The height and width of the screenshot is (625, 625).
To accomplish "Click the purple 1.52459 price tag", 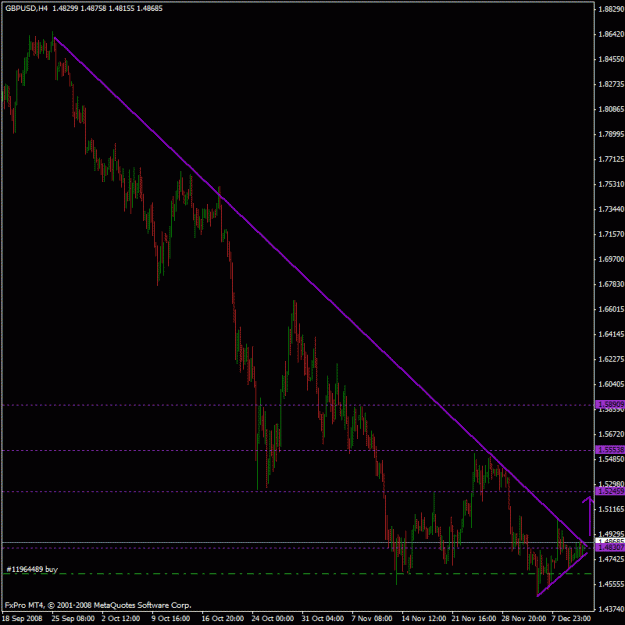I will pos(610,491).
